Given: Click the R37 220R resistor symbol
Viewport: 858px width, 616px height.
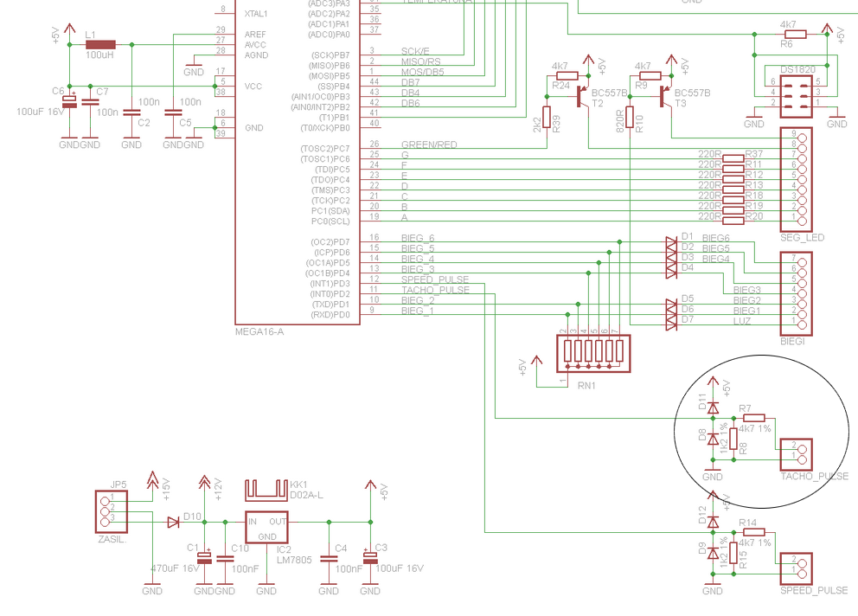Looking at the screenshot, I should [x=733, y=159].
